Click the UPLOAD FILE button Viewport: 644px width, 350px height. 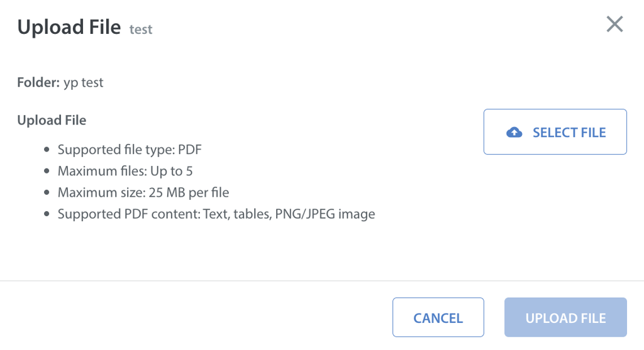565,317
